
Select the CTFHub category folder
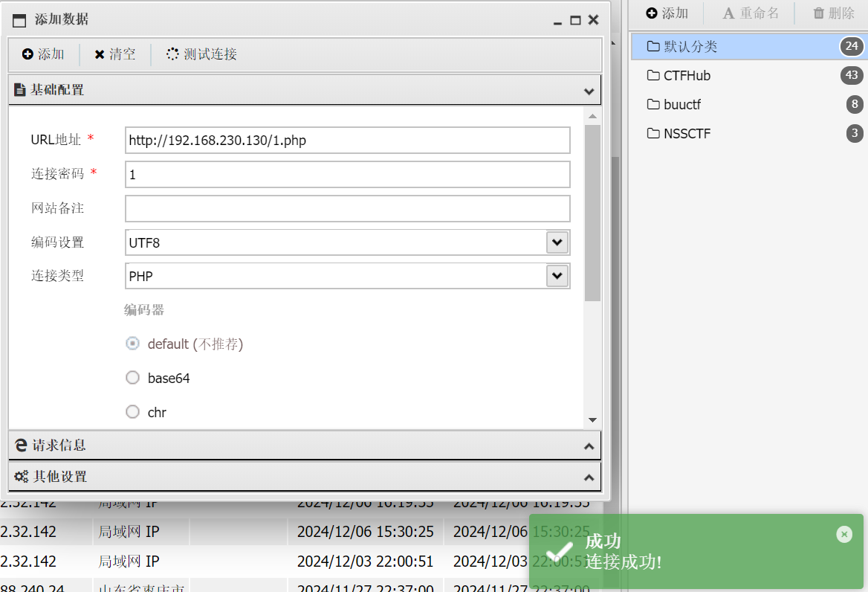coord(750,75)
